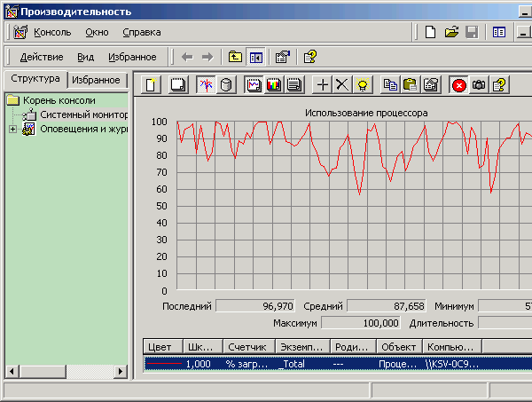
Task: Open the Вид menu
Action: [x=85, y=57]
